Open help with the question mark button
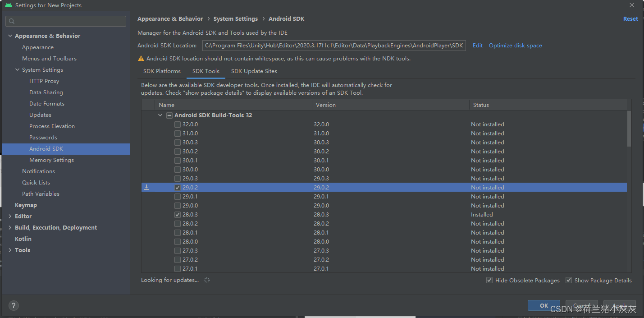The image size is (644, 318). [14, 305]
